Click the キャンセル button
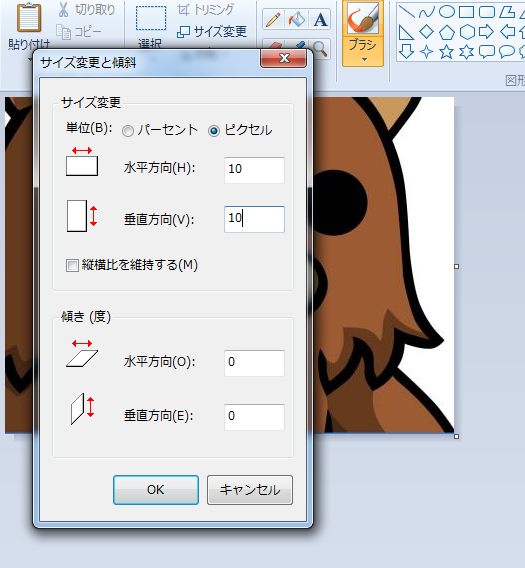525x568 pixels. click(250, 490)
